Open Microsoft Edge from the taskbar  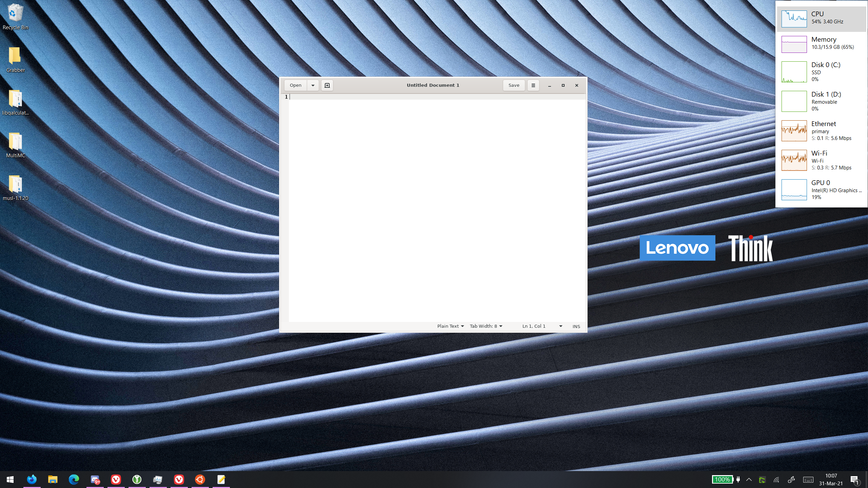[74, 480]
